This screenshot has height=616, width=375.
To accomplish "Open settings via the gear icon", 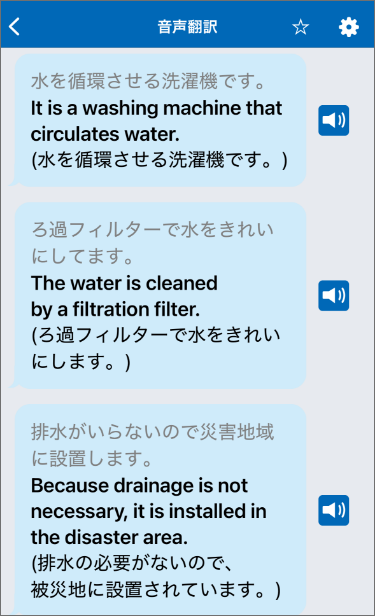I will point(348,27).
